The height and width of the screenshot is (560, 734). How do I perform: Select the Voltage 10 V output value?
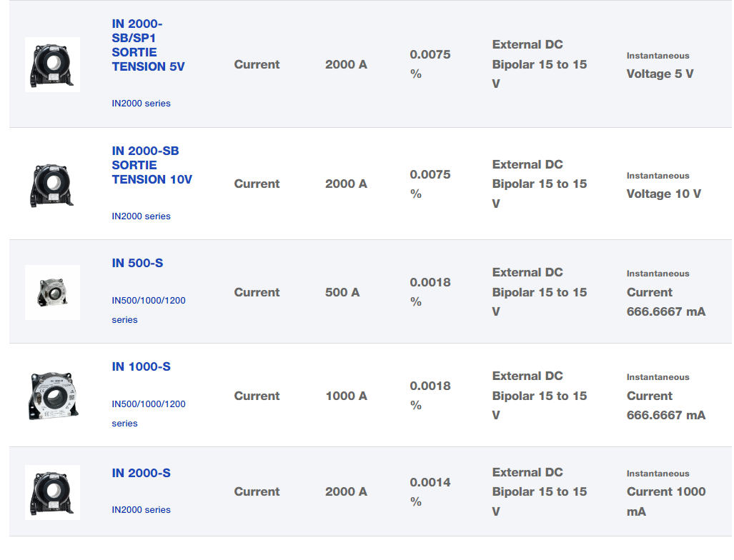tap(663, 194)
